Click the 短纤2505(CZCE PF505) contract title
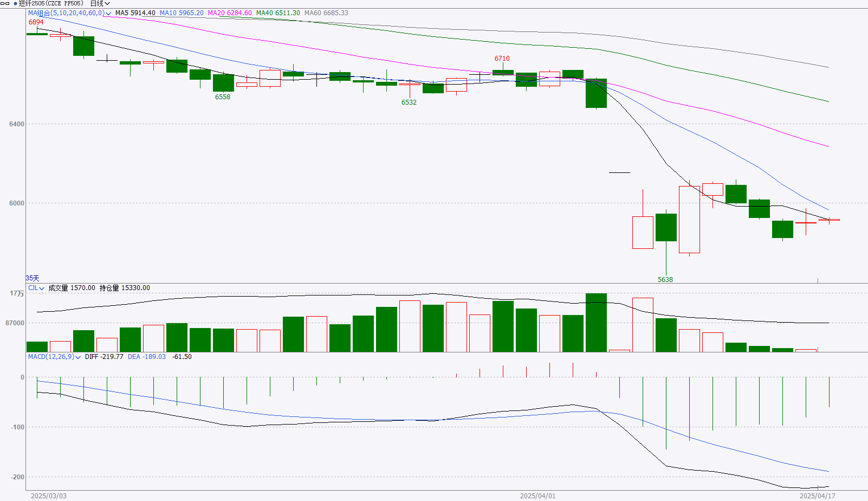 [51, 4]
